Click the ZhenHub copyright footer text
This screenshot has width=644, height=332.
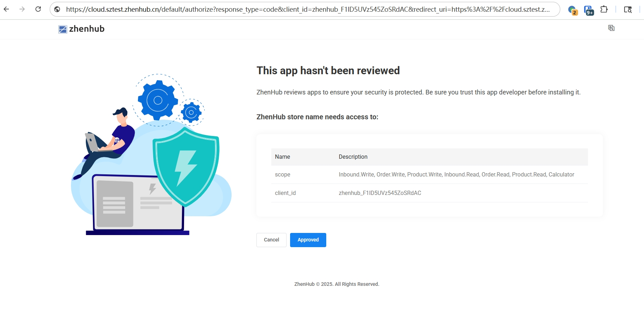tap(336, 284)
